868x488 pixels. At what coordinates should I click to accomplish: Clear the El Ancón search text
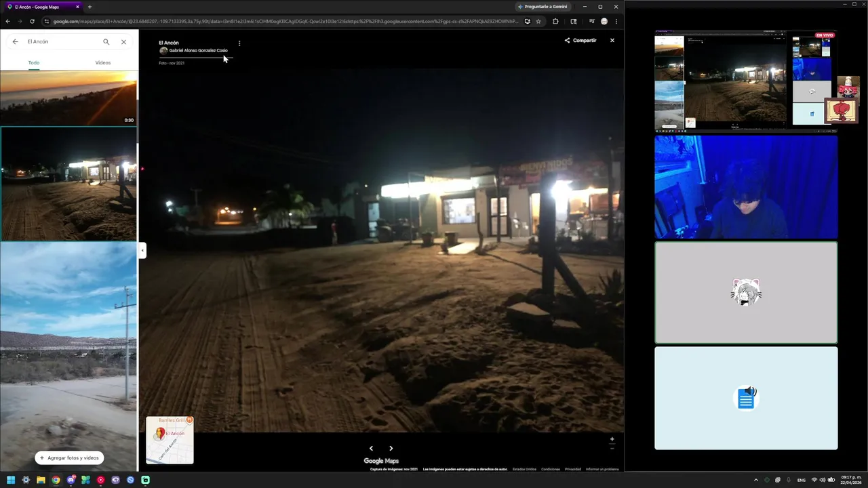123,42
